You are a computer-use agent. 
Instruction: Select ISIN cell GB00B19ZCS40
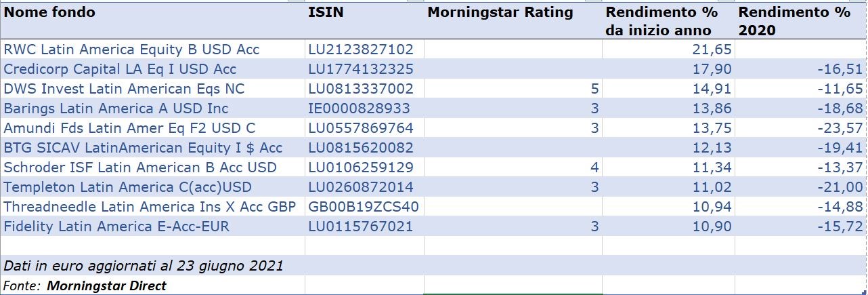pos(364,207)
